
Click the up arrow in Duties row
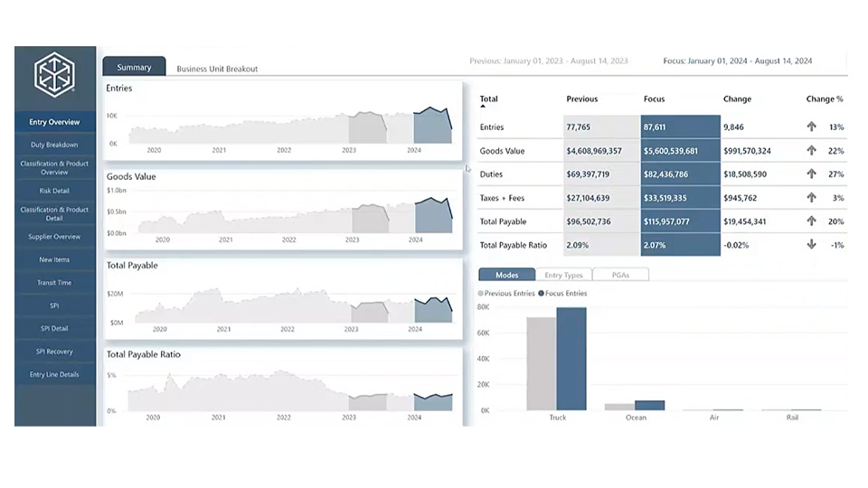click(x=811, y=174)
